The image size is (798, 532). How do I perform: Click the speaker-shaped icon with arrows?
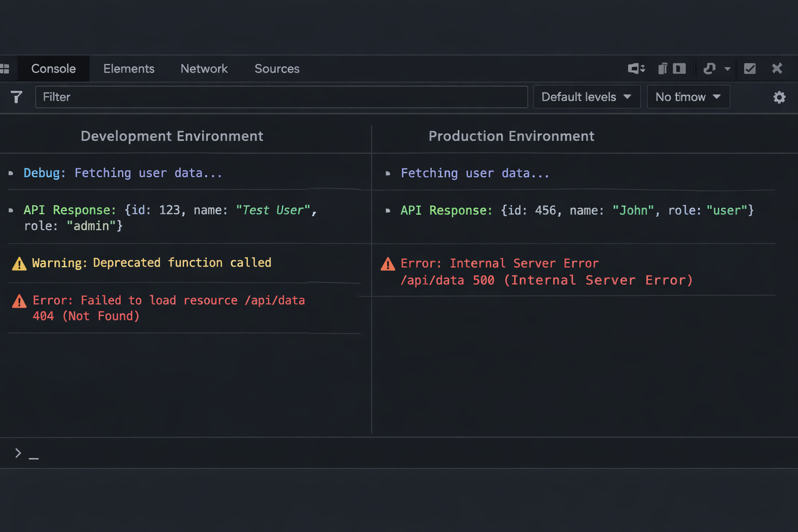(636, 69)
